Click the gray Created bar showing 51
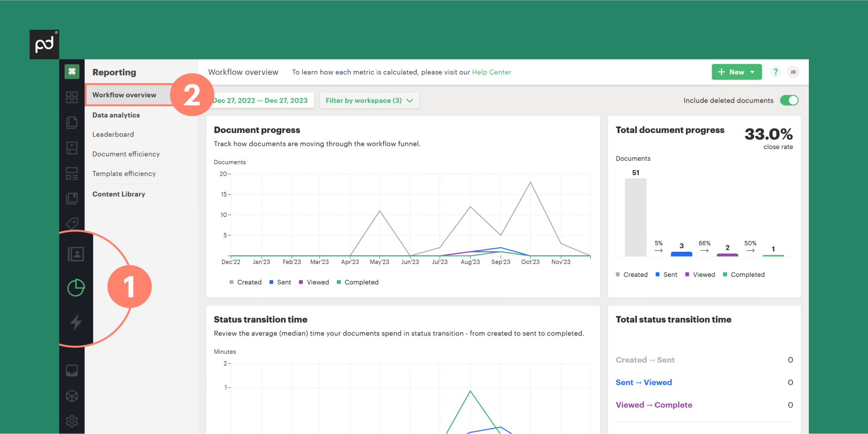Screen dimensions: 868x434 click(636, 217)
